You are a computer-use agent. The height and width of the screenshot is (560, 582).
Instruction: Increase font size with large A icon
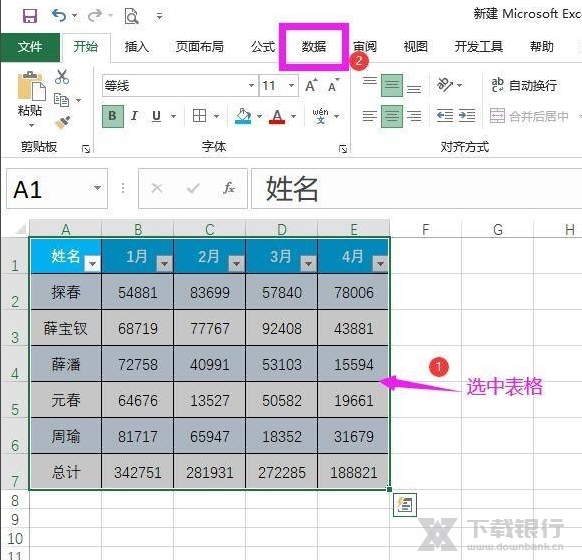pyautogui.click(x=311, y=85)
